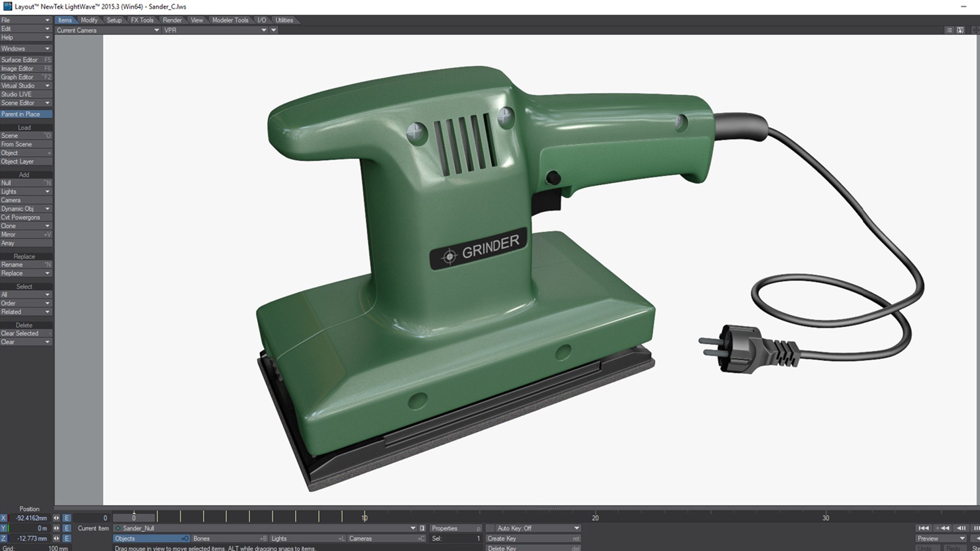Open the File menu dropdown

[x=26, y=20]
